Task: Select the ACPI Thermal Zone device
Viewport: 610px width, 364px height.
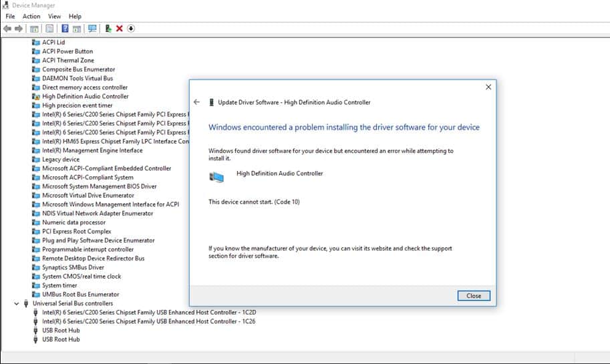Action: [68, 60]
